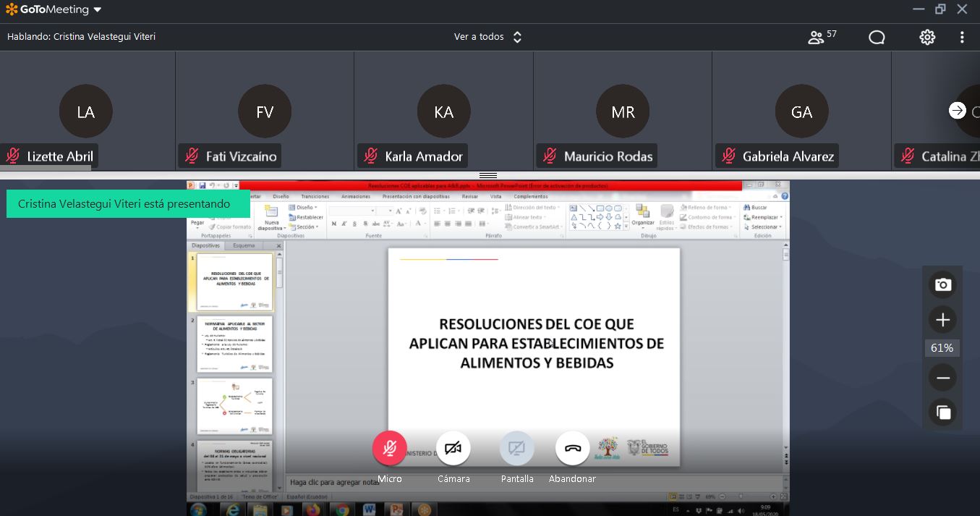
Task: Click the 61% zoom level indicator
Action: [942, 348]
